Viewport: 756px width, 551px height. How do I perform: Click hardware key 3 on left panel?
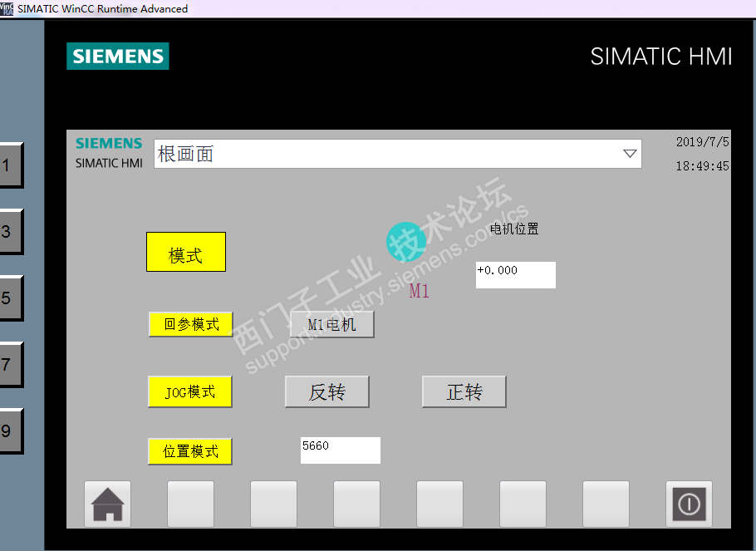click(11, 232)
